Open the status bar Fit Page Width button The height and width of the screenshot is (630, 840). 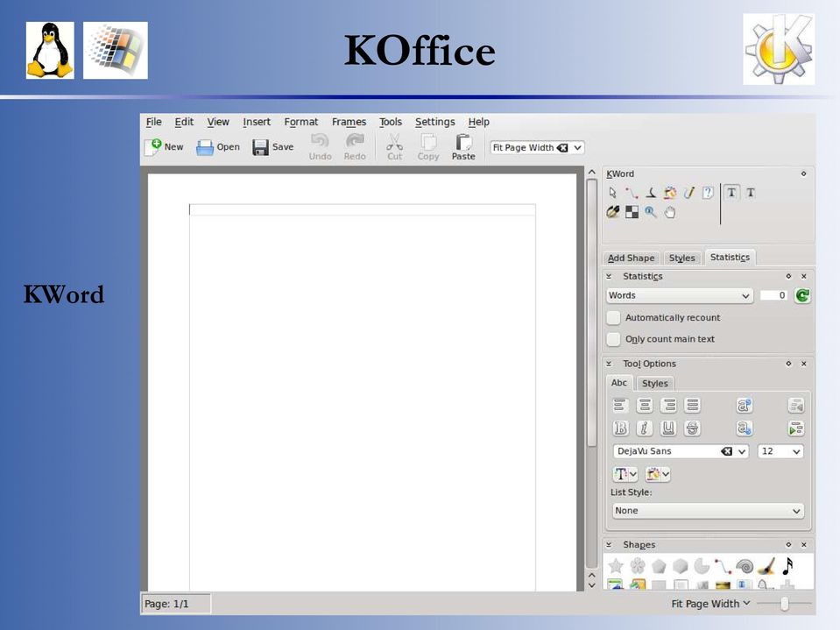tap(710, 604)
